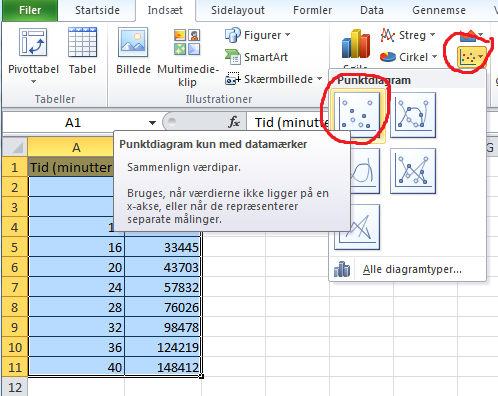This screenshot has height=396, width=498.
Task: Click the Name Box showing A1
Action: [x=73, y=122]
